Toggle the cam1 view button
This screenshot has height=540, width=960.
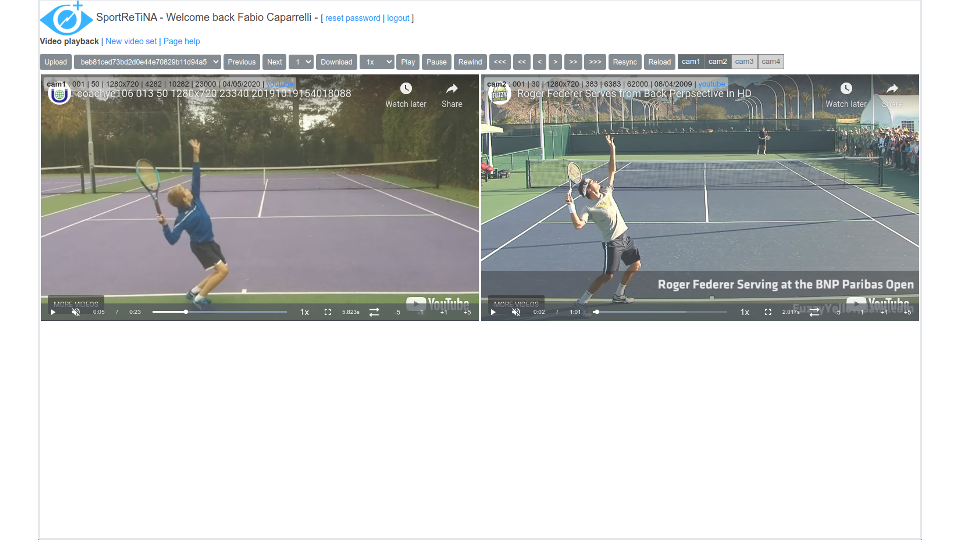691,62
